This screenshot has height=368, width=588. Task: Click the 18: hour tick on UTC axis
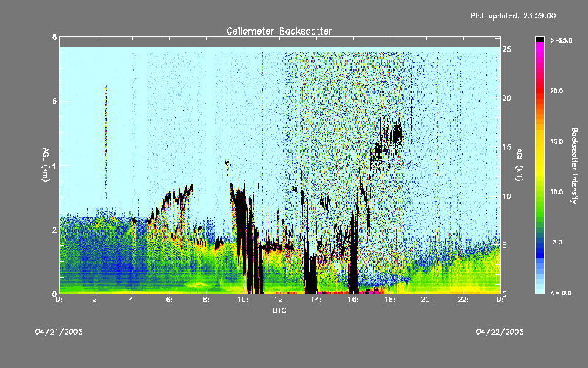[x=390, y=300]
